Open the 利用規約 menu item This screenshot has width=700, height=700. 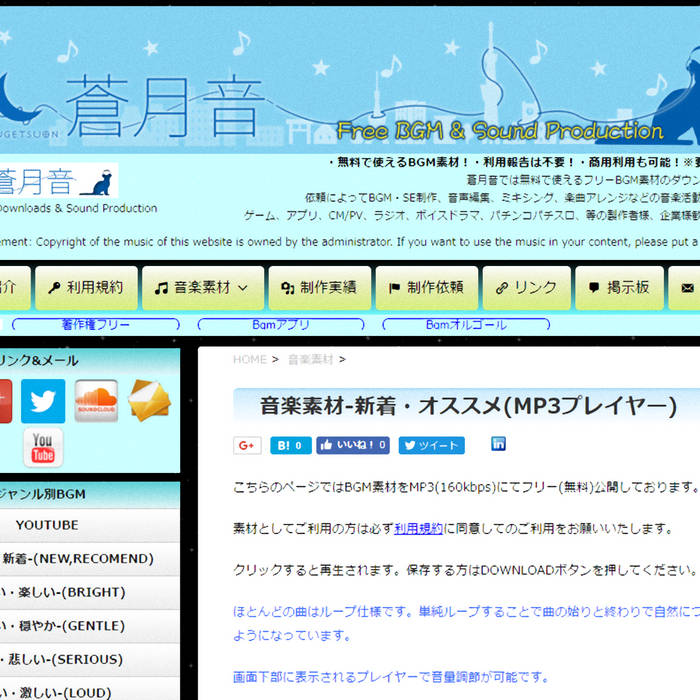coord(85,288)
